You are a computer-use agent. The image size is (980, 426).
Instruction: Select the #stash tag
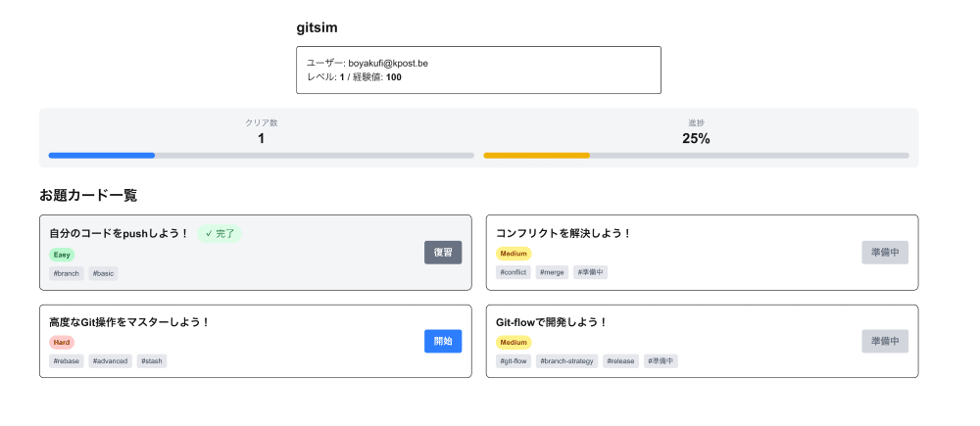click(152, 361)
